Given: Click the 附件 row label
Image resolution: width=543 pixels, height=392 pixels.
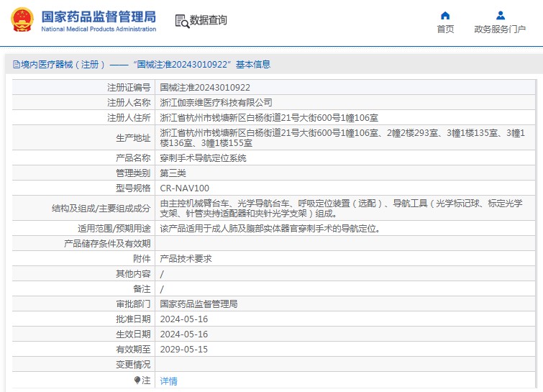Looking at the screenshot, I should pos(142,259).
